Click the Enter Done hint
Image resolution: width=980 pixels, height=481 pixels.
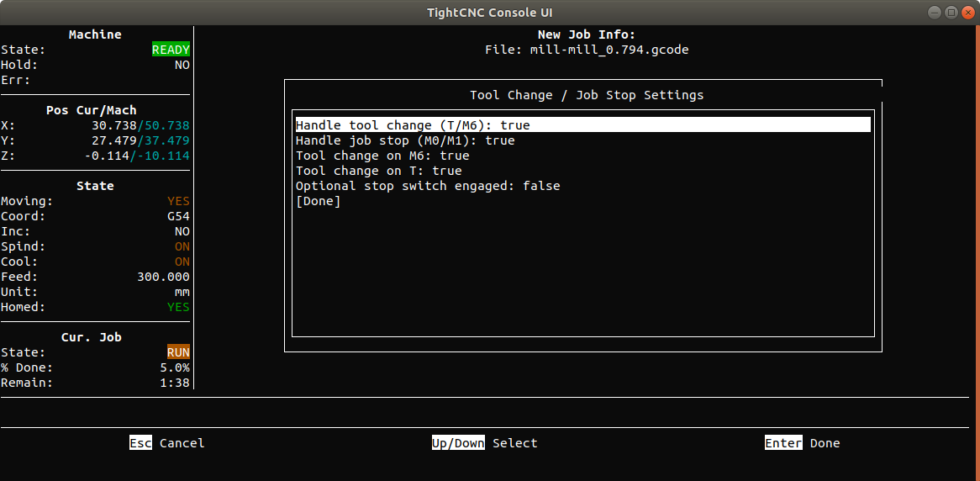(x=803, y=443)
